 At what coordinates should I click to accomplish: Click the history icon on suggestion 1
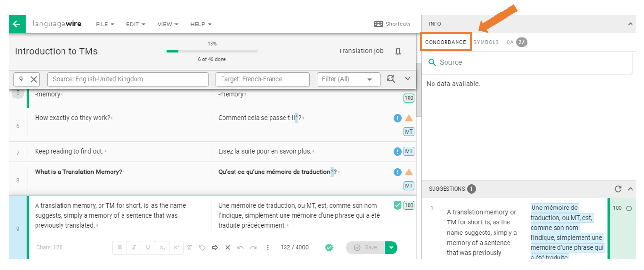click(629, 209)
